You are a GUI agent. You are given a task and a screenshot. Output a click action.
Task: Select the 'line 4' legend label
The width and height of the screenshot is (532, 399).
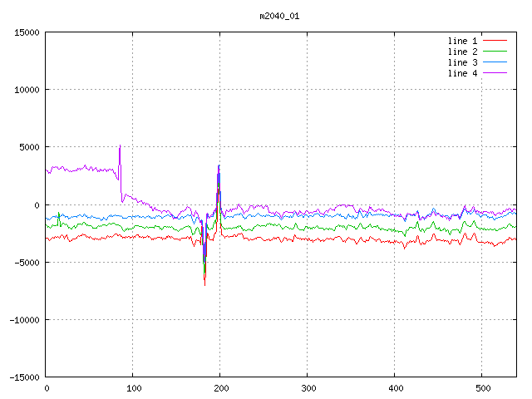point(462,73)
